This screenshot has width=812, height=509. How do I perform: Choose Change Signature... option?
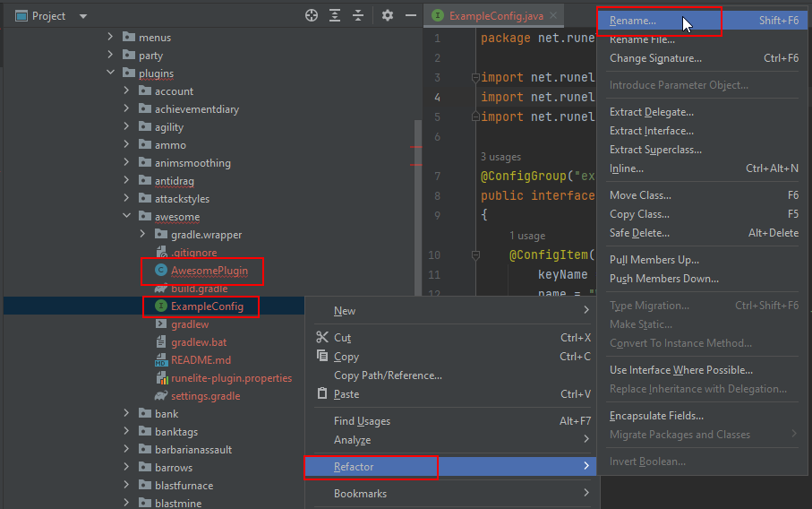point(704,58)
